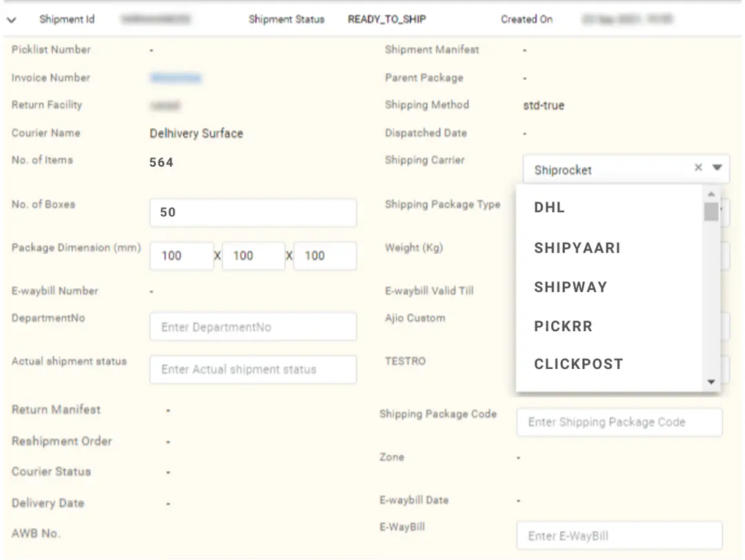Viewport: 745px width, 560px height.
Task: Choose CLICKPOST from the list
Action: point(578,364)
